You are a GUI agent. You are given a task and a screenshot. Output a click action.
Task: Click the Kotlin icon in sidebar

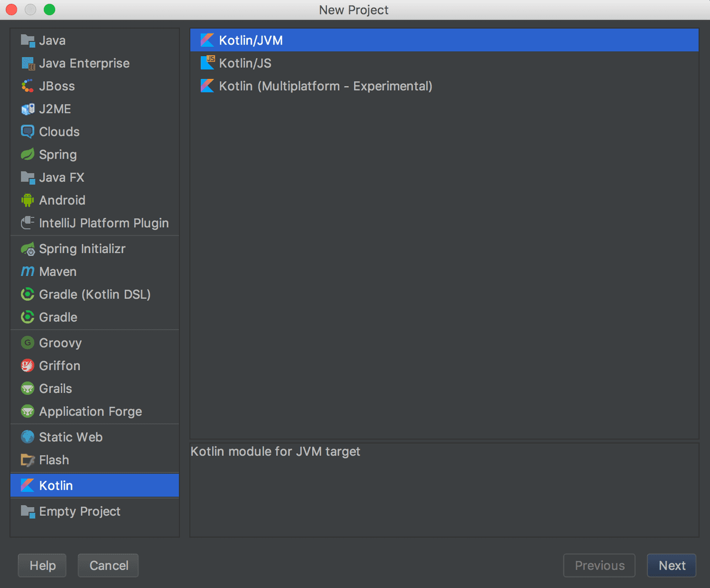(x=28, y=485)
